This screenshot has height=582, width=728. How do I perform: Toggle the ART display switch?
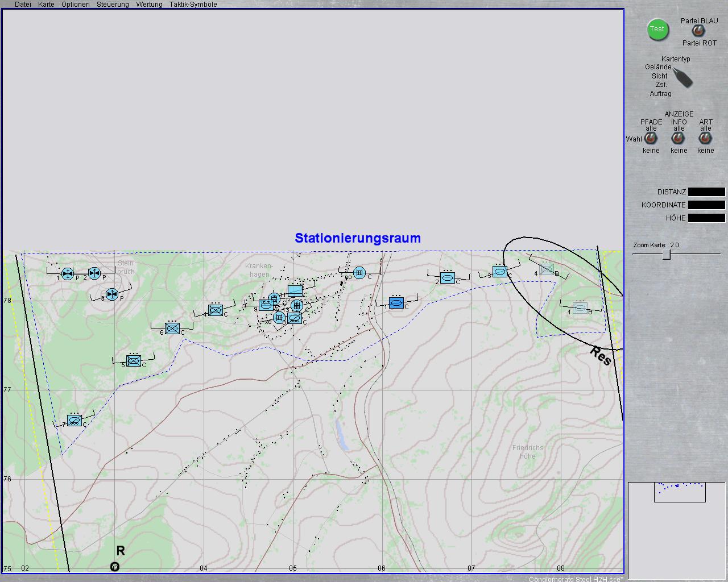[x=705, y=139]
